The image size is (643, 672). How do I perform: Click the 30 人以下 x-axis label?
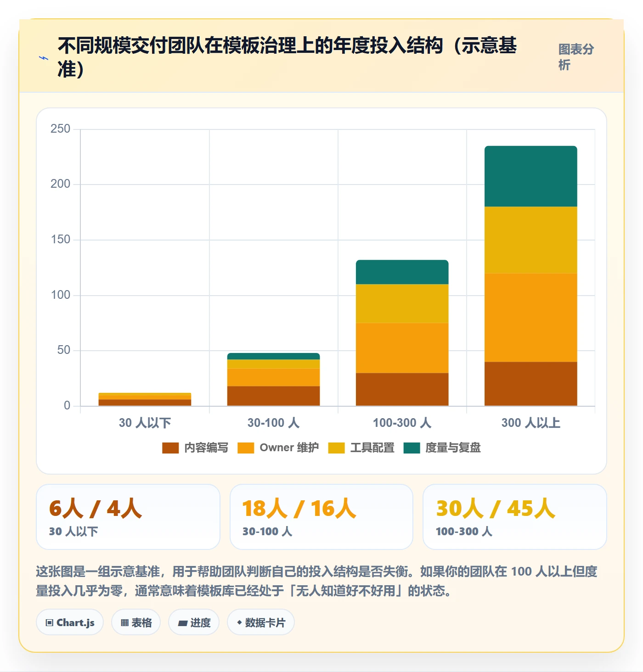click(x=145, y=423)
